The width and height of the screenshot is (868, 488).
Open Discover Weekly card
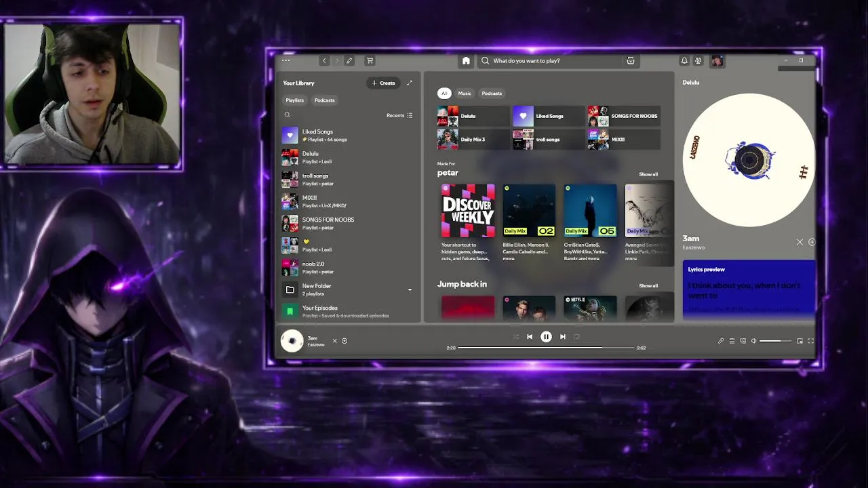[x=468, y=223]
